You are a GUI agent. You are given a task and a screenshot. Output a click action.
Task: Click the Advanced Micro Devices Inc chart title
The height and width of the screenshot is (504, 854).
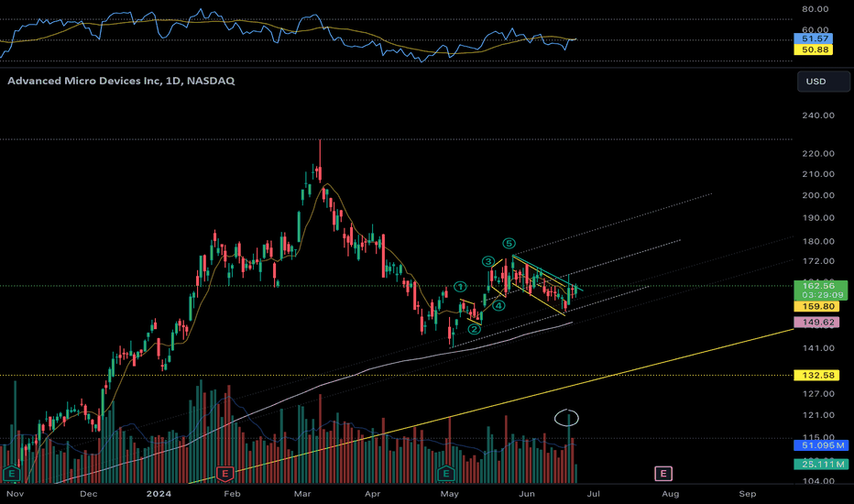point(121,81)
